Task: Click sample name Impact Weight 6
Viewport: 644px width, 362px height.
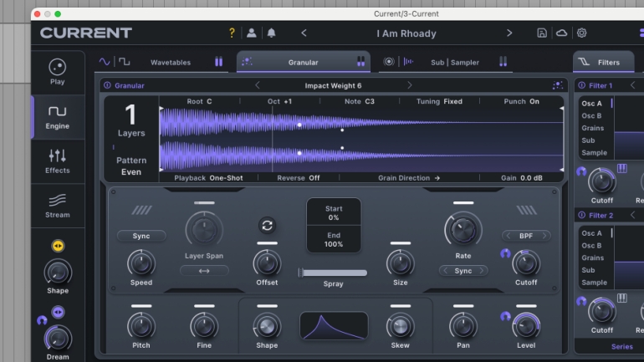Action: (333, 85)
